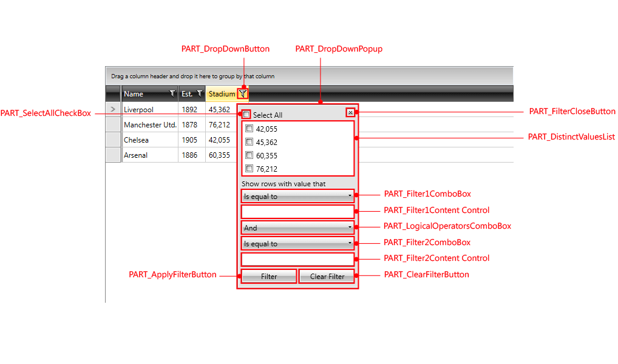Select the Chelsea cell in the grid
Viewport: 618px width, 364px height.
137,140
